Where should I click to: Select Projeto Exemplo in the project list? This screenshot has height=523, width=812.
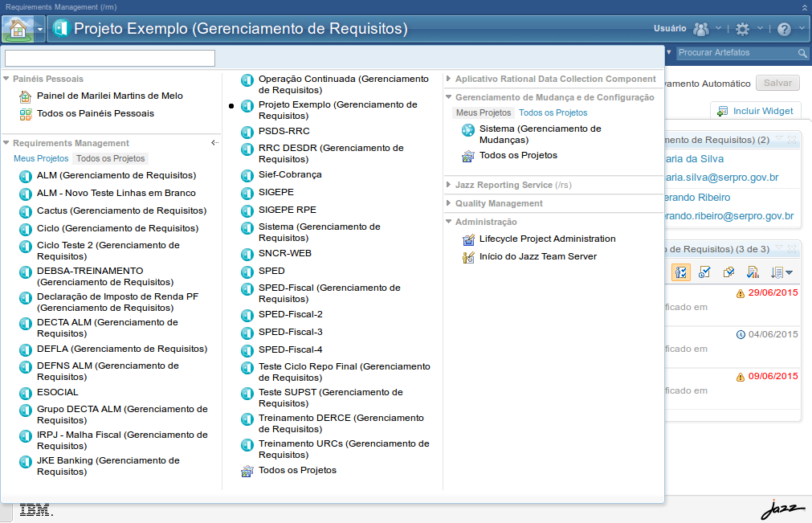click(337, 110)
